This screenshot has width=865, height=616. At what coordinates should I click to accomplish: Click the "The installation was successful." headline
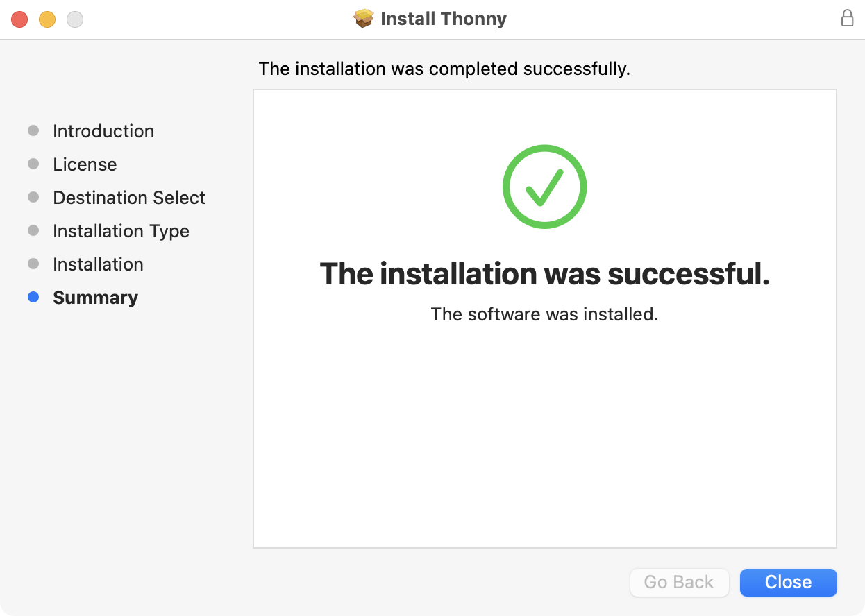tap(545, 274)
